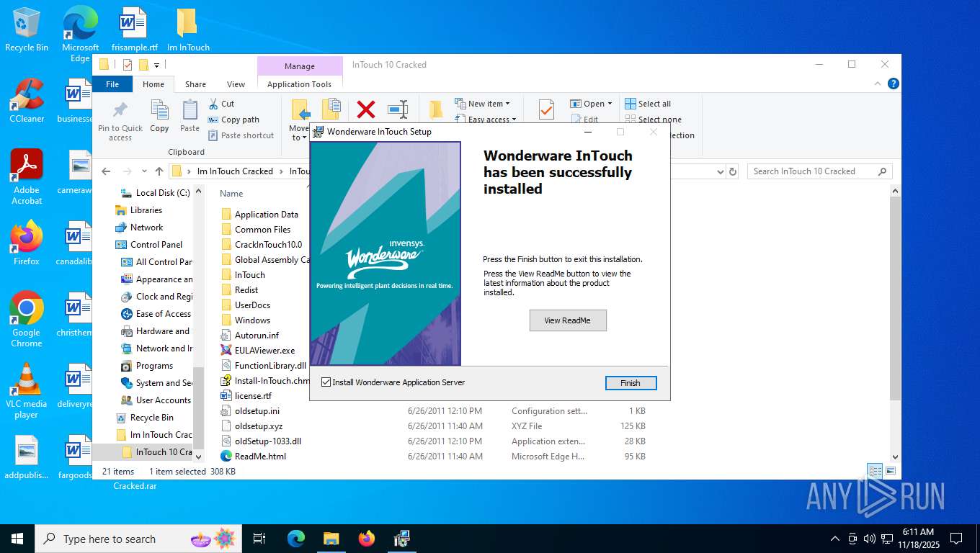This screenshot has height=553, width=980.
Task: Click the Copy to ribbon icon
Action: click(331, 109)
